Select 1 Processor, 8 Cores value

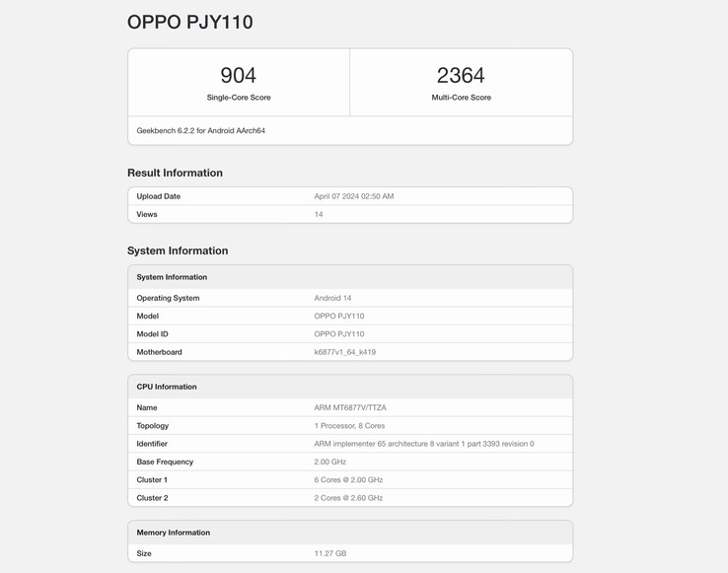click(x=349, y=426)
